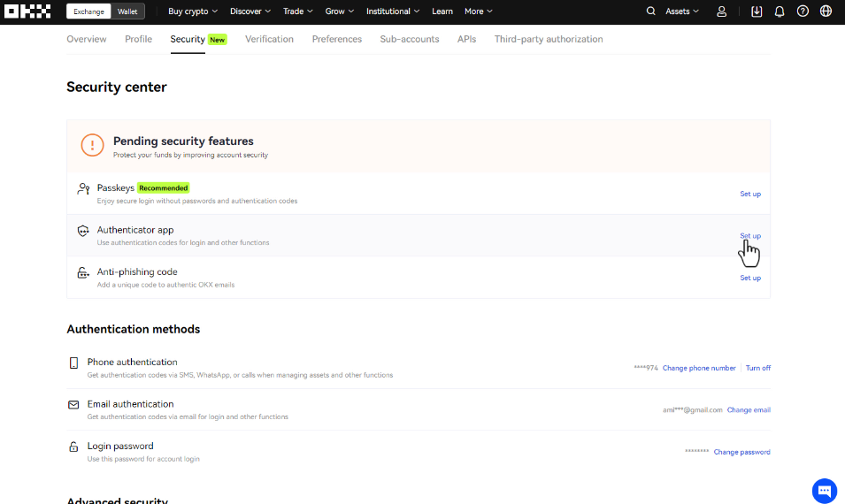Image resolution: width=845 pixels, height=504 pixels.
Task: Go to the Overview tab
Action: 87,39
